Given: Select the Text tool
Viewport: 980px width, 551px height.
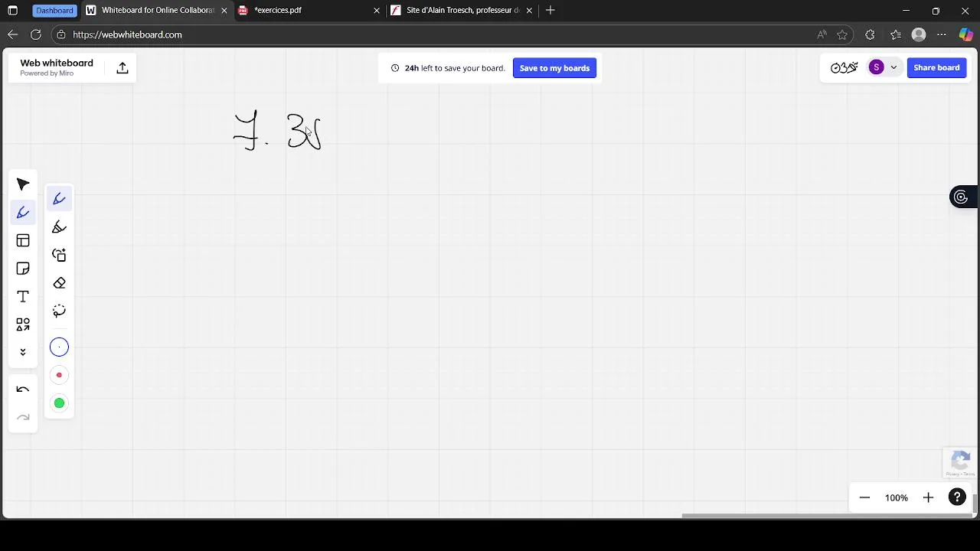Looking at the screenshot, I should click(23, 297).
